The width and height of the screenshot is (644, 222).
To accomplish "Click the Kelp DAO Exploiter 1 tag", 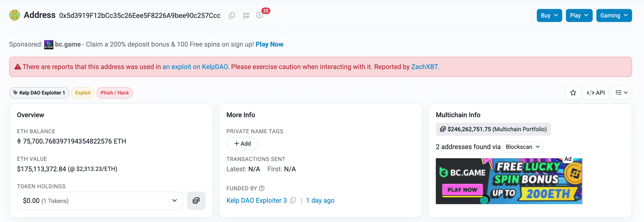I will coord(39,93).
